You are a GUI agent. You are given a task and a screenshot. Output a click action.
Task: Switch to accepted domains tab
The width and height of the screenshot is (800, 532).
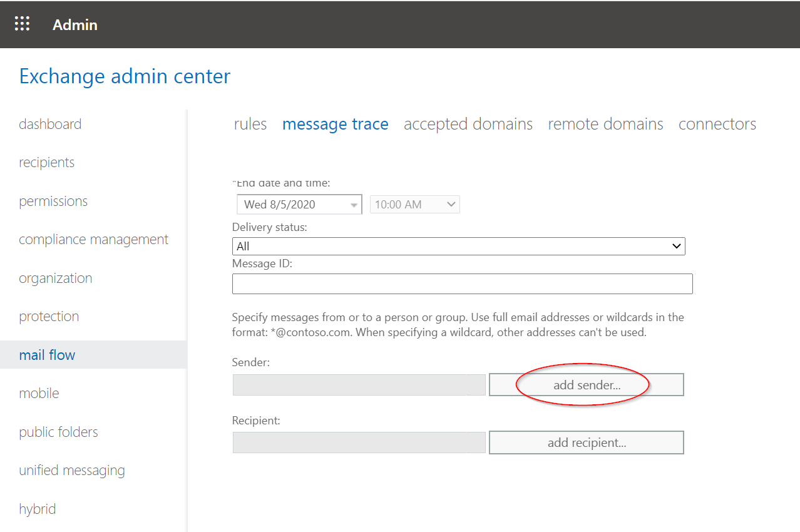(x=468, y=125)
